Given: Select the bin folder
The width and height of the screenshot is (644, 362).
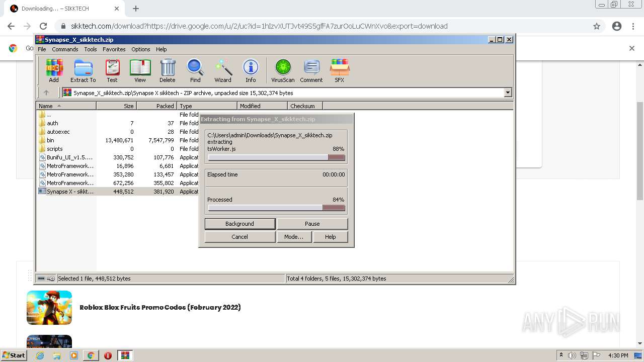Looking at the screenshot, I should point(50,140).
